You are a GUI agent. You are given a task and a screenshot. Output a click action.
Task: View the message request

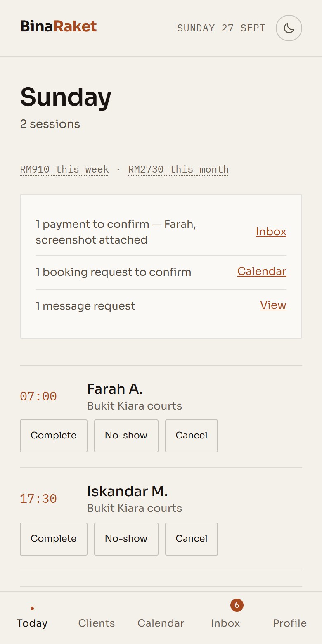tap(273, 305)
